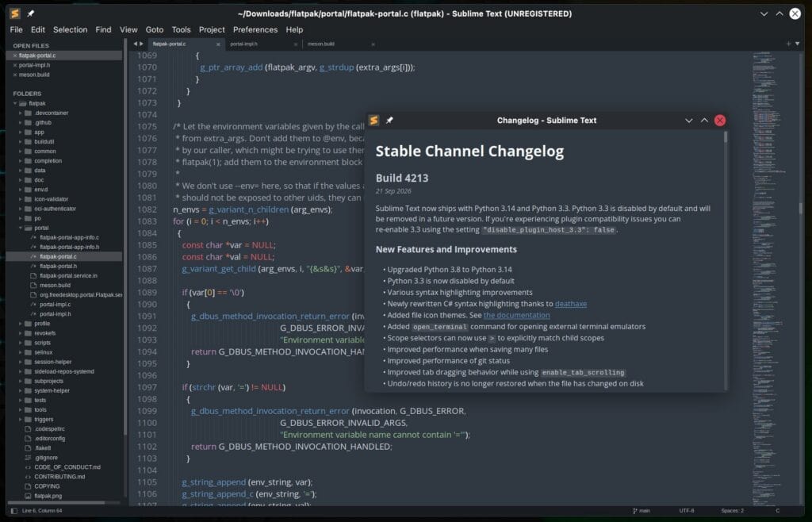Open portal-impl.h in portal folder tree
This screenshot has height=522, width=812.
coord(55,314)
